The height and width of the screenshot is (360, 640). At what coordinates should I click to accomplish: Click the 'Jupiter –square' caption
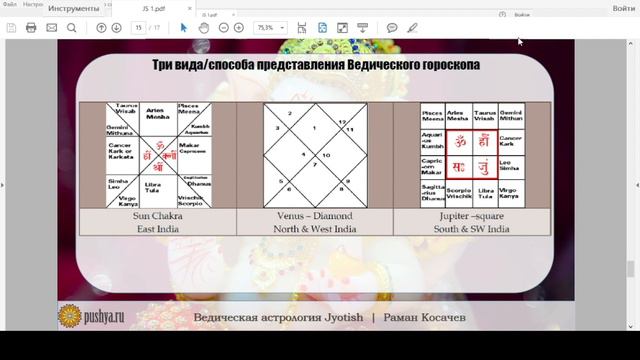(x=471, y=216)
